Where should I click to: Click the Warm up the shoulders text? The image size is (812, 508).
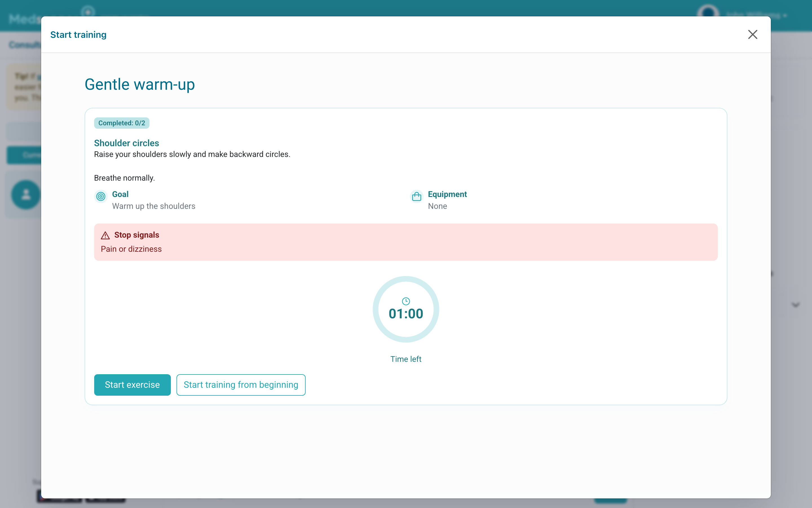click(154, 206)
